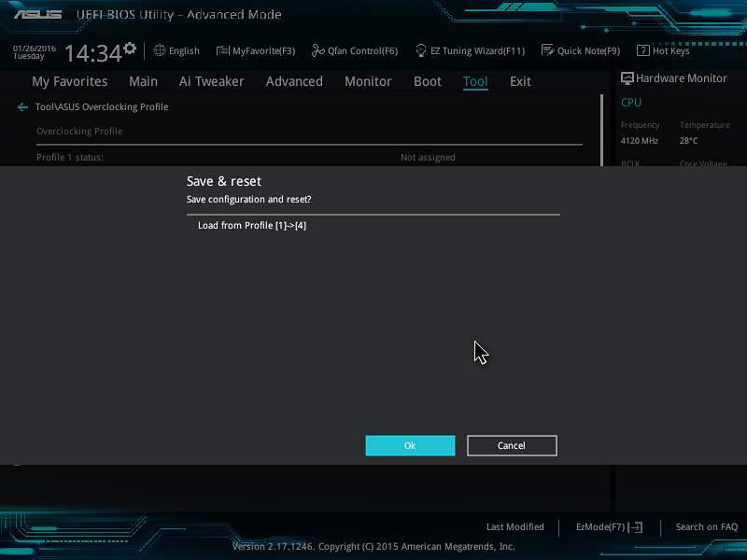Click the Load from Profile [1]->[4] line
This screenshot has height=560, width=747.
(x=252, y=226)
